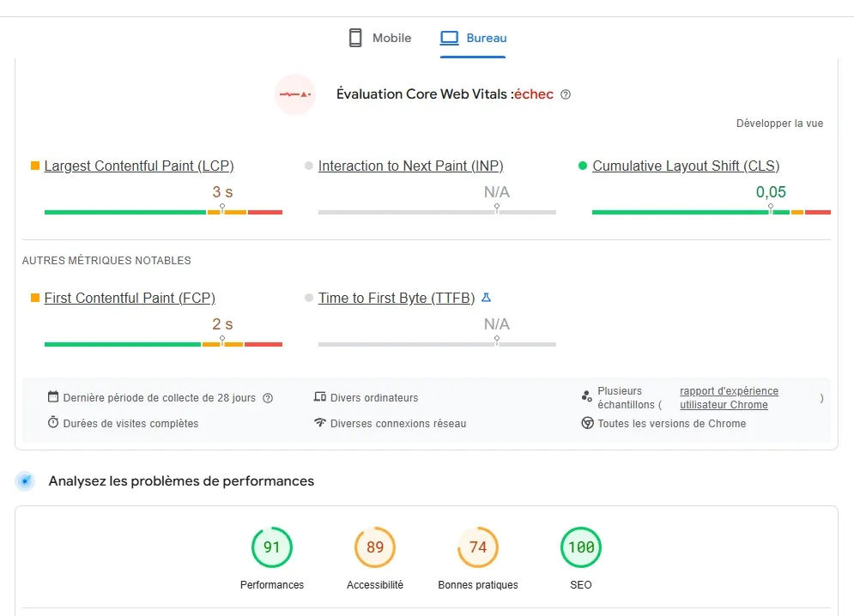Screen dimensions: 854x616
Task: Open the Interaction to Next Paint details
Action: [410, 166]
